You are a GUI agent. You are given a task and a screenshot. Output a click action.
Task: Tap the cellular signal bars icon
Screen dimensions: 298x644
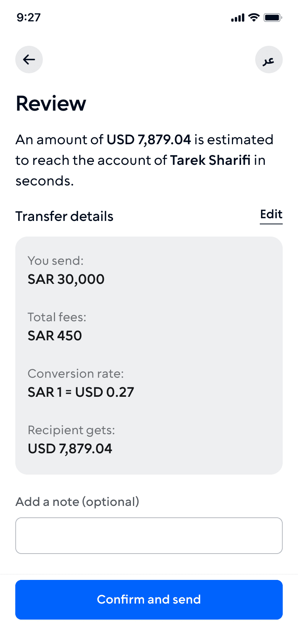click(238, 18)
